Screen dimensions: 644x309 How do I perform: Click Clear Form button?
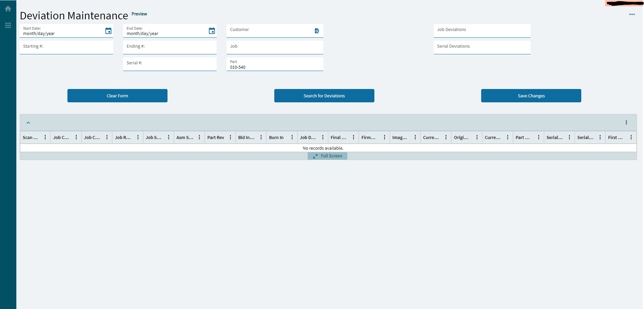(x=117, y=96)
